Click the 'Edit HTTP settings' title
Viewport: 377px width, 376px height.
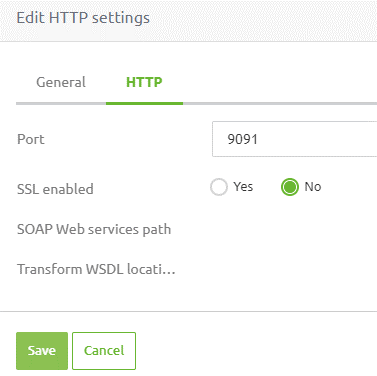pos(83,18)
